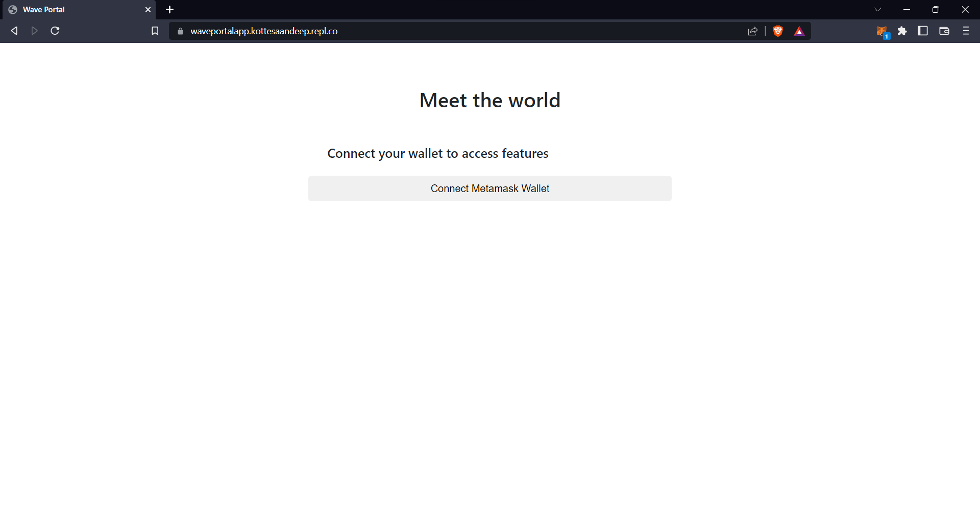View site info via the lock icon
Image resolution: width=980 pixels, height=520 pixels.
tap(180, 31)
